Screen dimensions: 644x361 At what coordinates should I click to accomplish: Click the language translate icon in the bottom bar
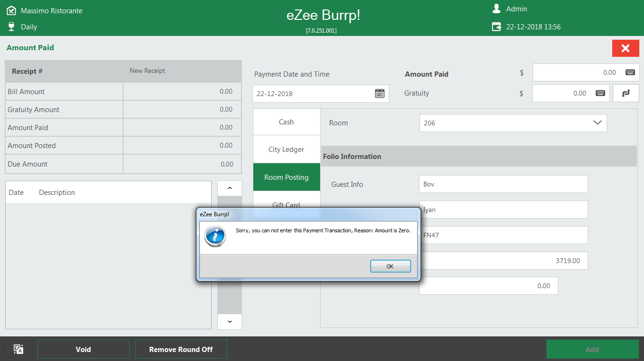pyautogui.click(x=19, y=349)
